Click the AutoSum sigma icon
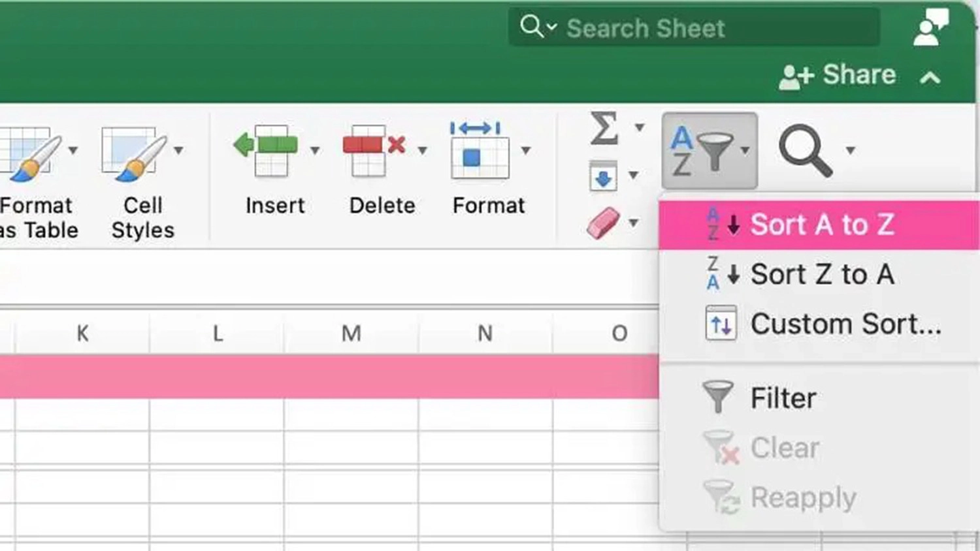 click(604, 128)
